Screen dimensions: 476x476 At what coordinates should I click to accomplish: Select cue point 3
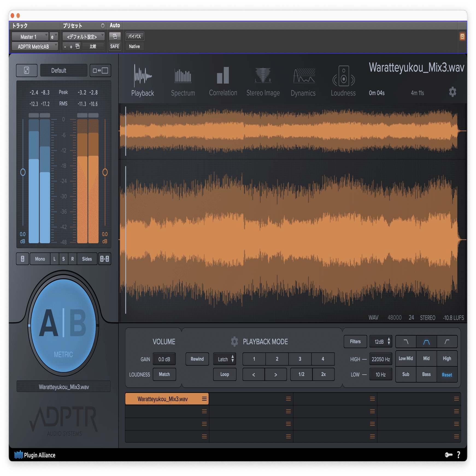300,359
